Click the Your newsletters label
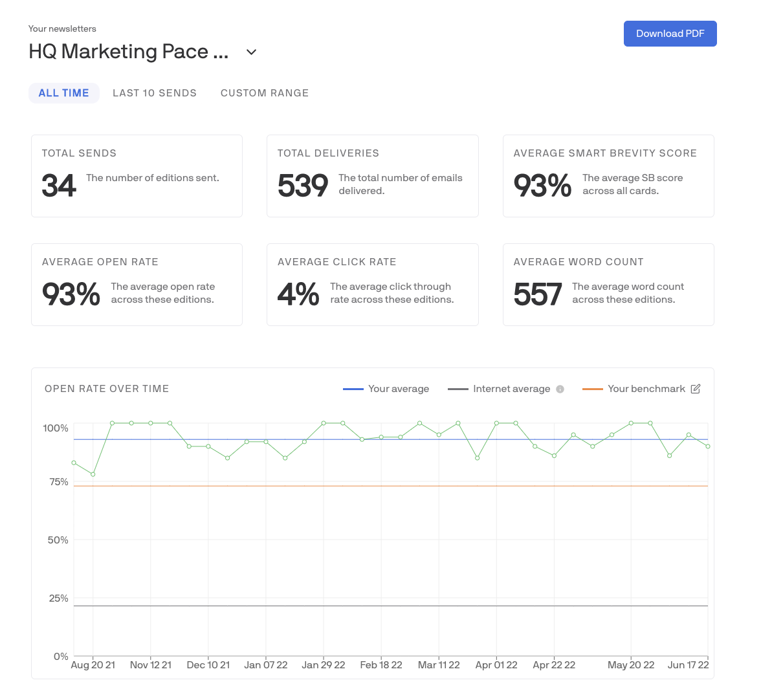The width and height of the screenshot is (761, 700). [x=61, y=28]
